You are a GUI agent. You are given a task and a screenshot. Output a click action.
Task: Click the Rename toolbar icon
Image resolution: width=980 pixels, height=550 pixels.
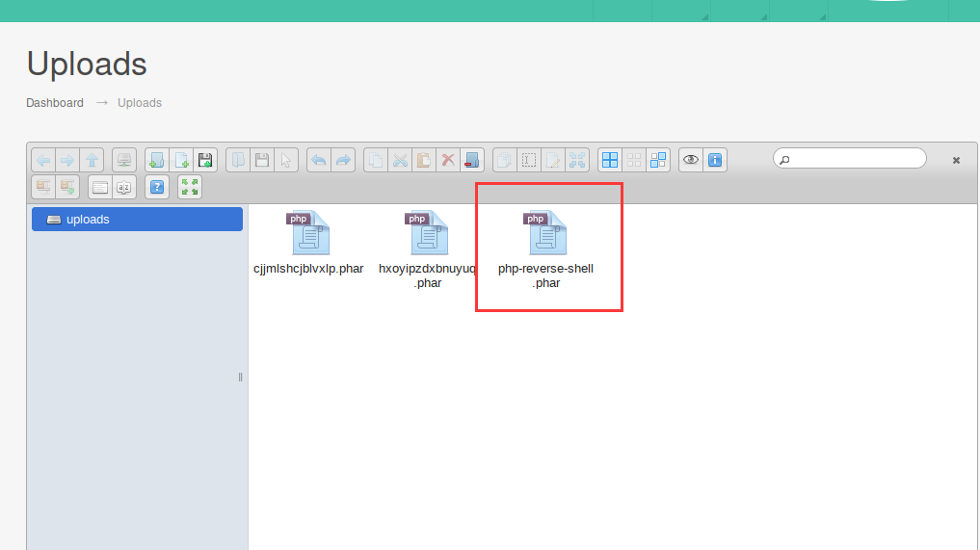coord(529,160)
